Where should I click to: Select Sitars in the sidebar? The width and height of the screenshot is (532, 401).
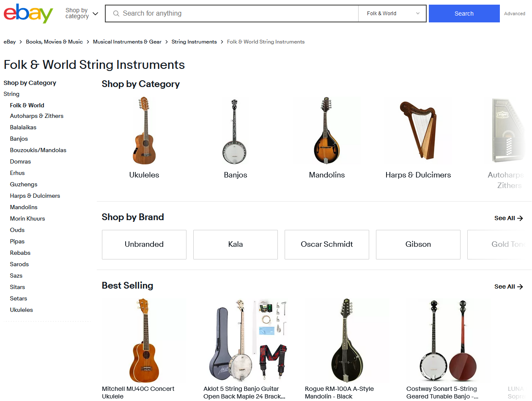tap(17, 287)
